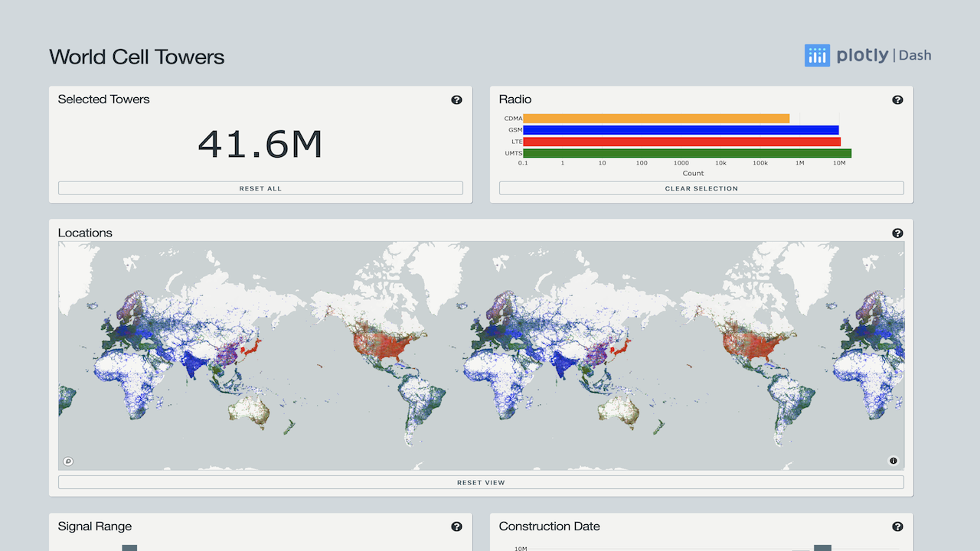Open help for Selected Towers panel
Image resolution: width=980 pixels, height=551 pixels.
pyautogui.click(x=456, y=99)
